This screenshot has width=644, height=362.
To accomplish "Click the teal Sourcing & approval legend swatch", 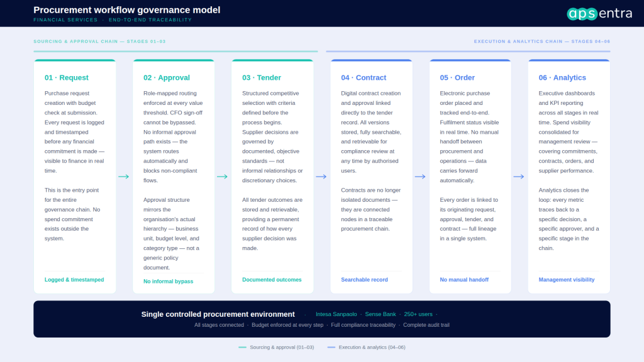I will point(242,347).
